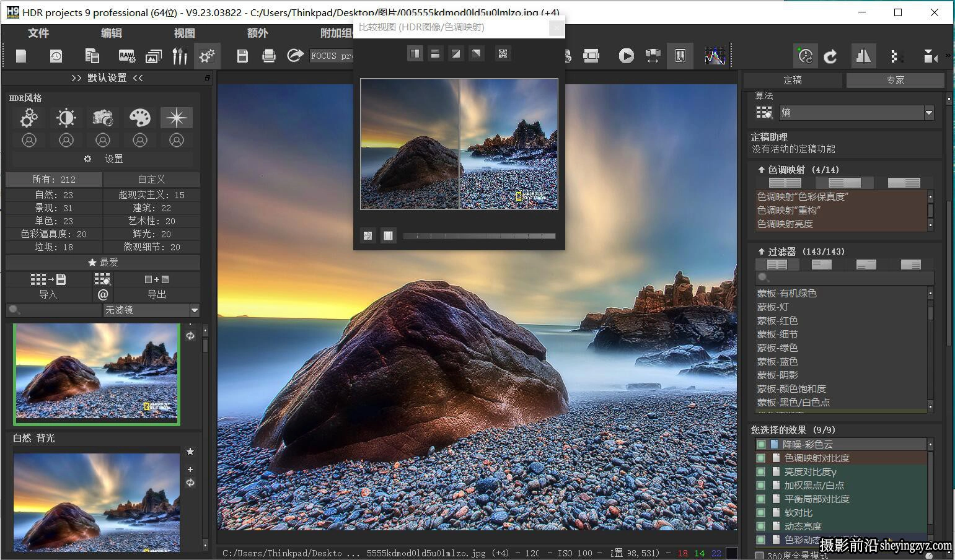Viewport: 955px width, 560px height.
Task: Click the printer icon
Action: point(269,56)
